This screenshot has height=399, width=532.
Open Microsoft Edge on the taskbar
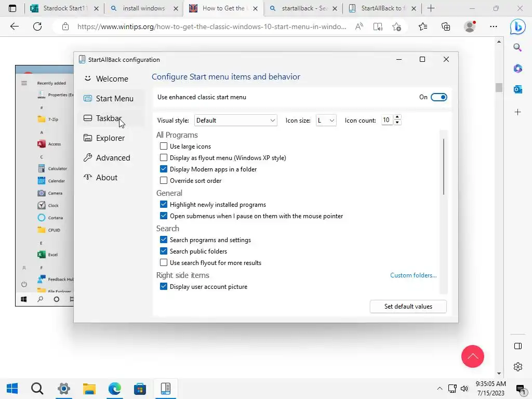[115, 389]
